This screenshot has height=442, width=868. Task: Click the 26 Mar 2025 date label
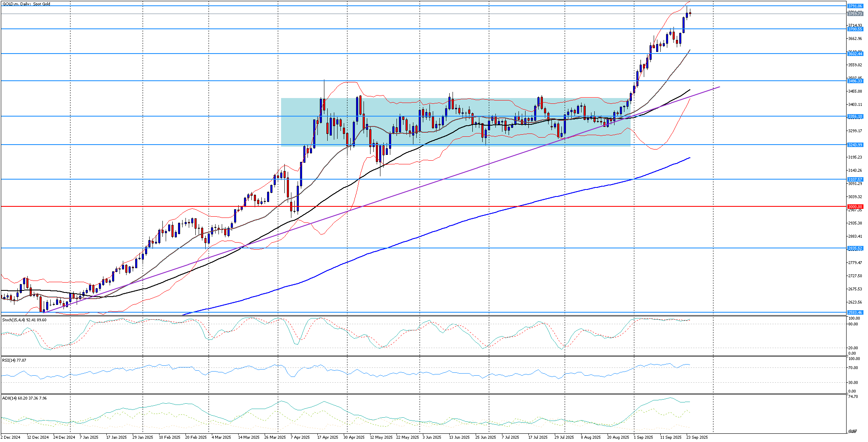pos(275,437)
